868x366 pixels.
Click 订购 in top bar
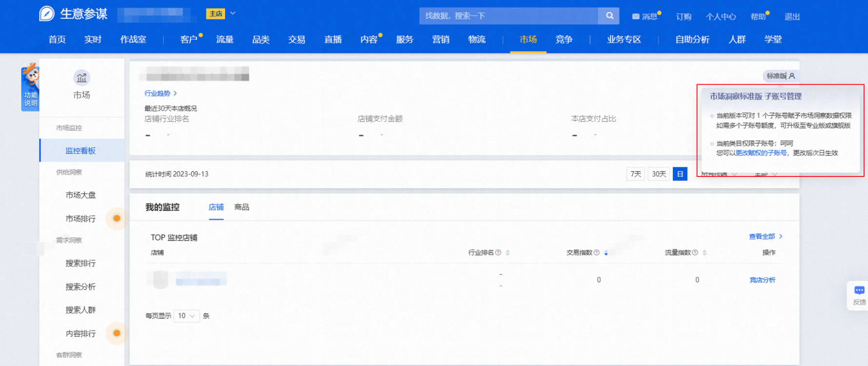pyautogui.click(x=684, y=17)
